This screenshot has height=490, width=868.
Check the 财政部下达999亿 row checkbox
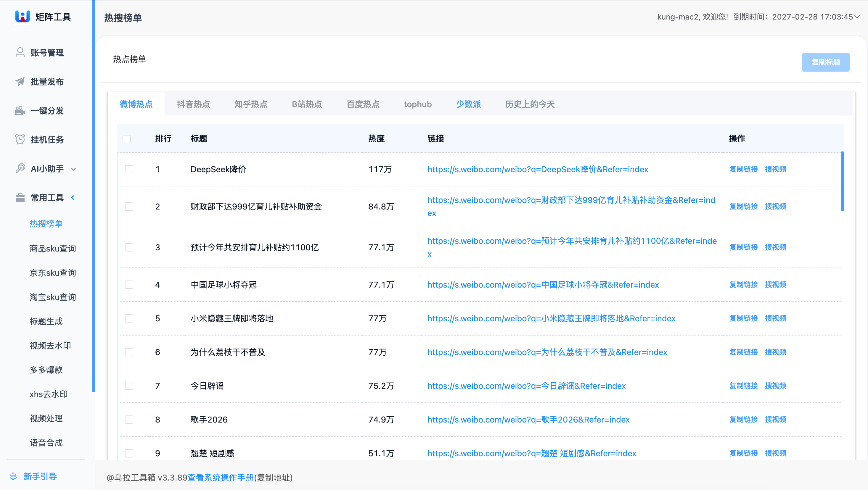tap(129, 207)
